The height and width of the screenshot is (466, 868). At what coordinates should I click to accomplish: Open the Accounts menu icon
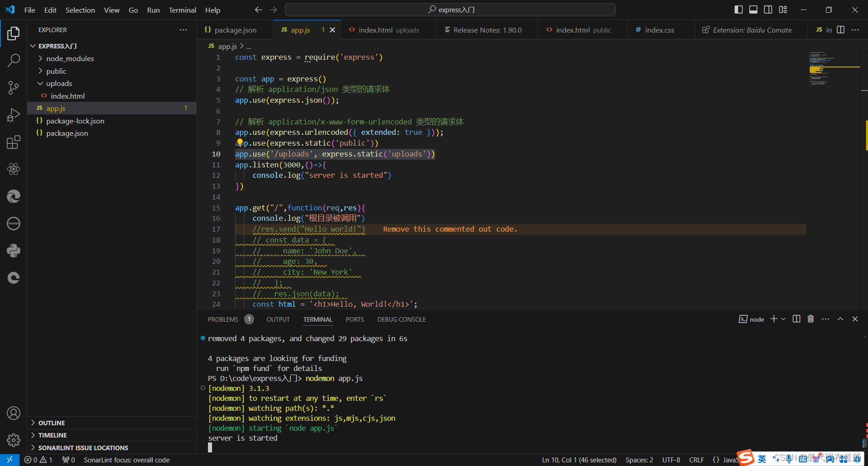click(14, 413)
